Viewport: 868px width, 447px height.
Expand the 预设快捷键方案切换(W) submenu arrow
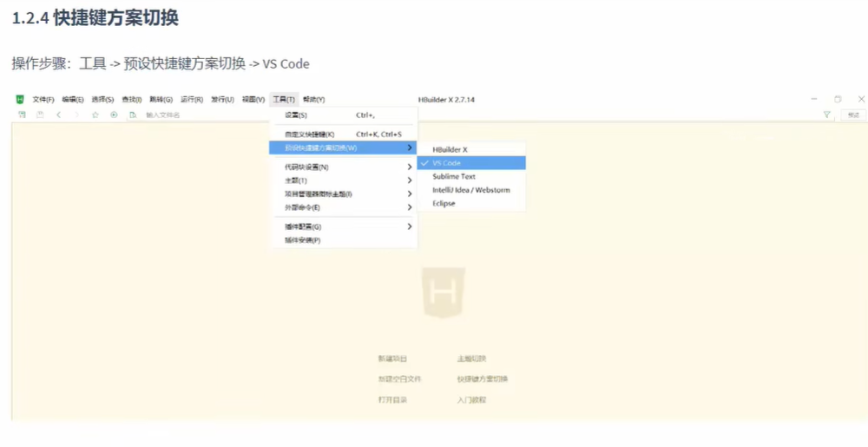(409, 148)
